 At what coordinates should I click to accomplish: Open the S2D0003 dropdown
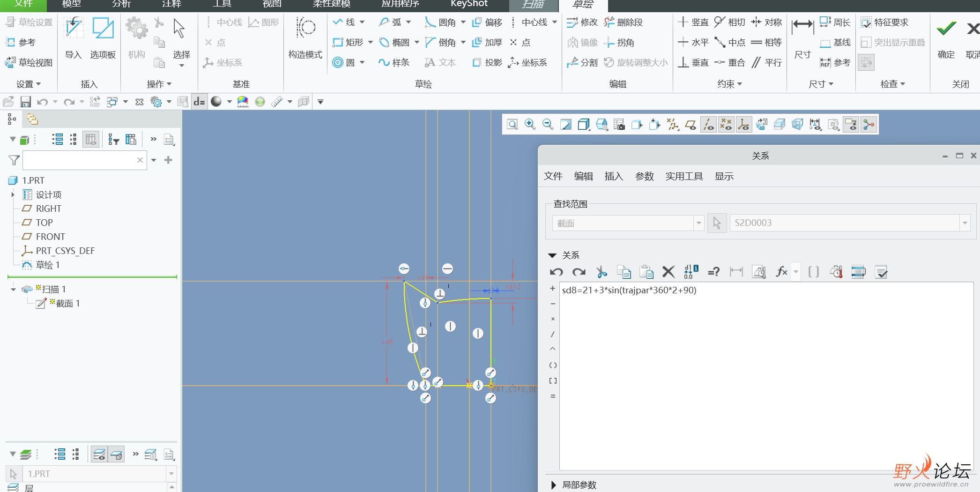[965, 223]
